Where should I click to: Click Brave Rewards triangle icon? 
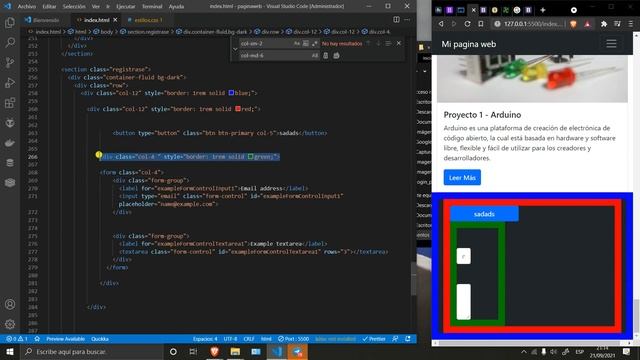point(587,24)
